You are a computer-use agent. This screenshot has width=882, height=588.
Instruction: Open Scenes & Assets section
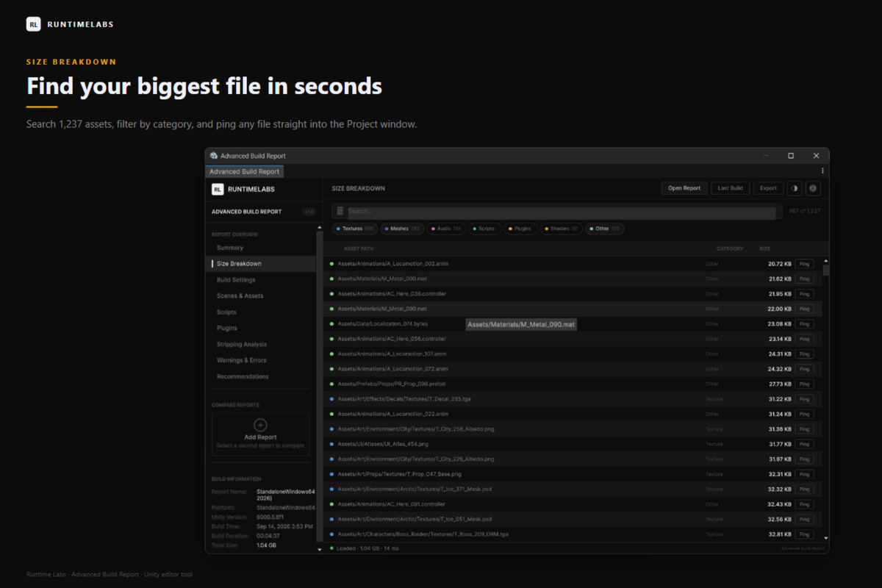tap(261, 295)
